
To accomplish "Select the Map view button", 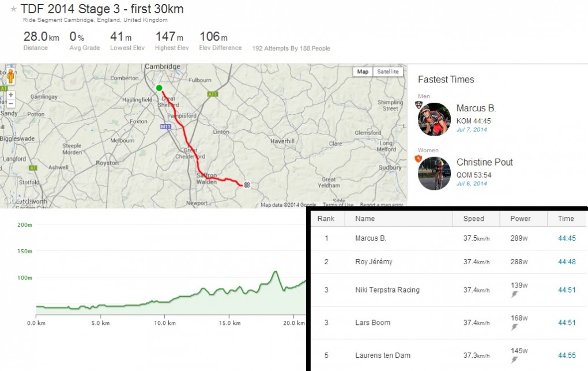I will 363,72.
